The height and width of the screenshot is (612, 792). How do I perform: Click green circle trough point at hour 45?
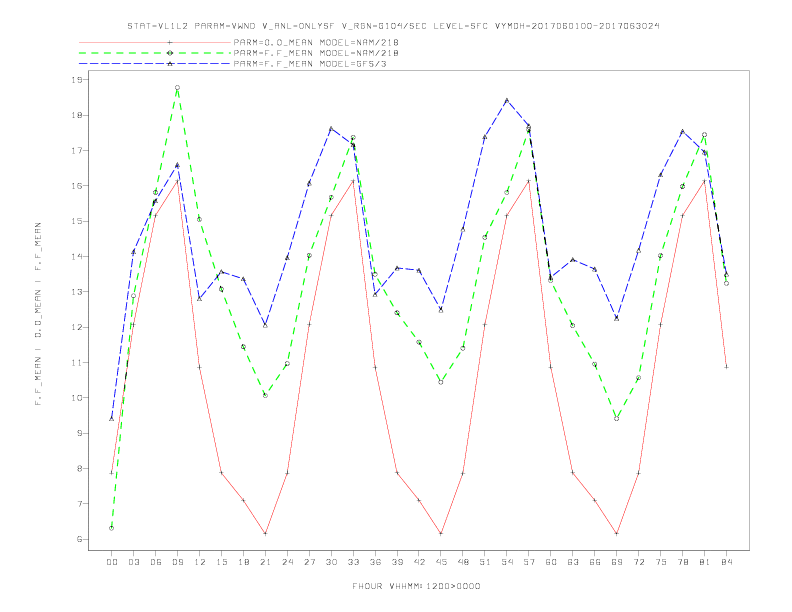coord(441,382)
